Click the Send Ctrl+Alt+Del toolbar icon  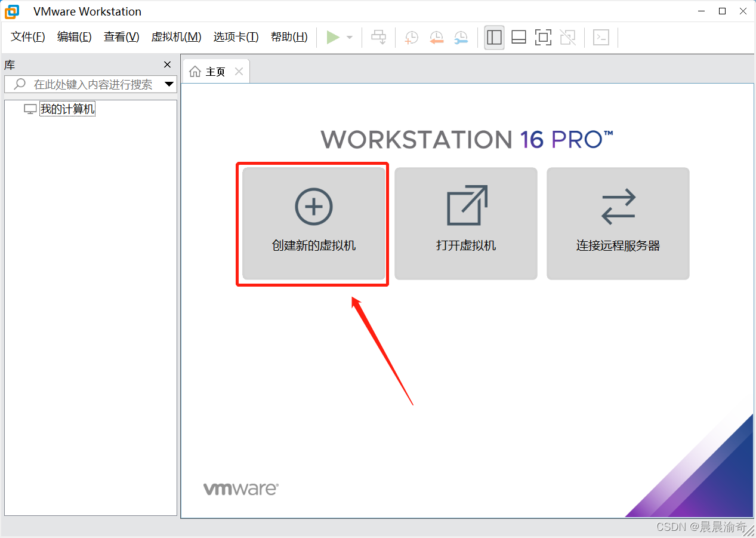379,37
